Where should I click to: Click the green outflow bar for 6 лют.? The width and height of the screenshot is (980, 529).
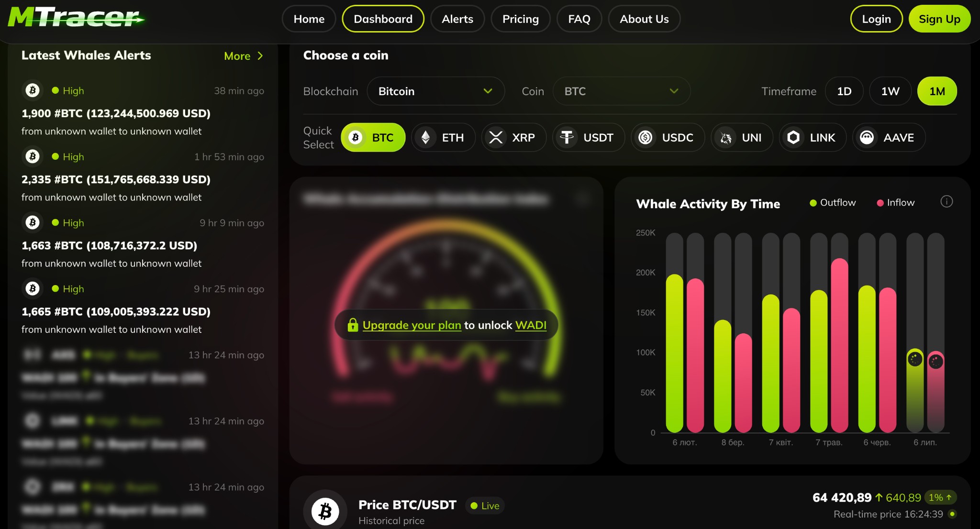675,353
